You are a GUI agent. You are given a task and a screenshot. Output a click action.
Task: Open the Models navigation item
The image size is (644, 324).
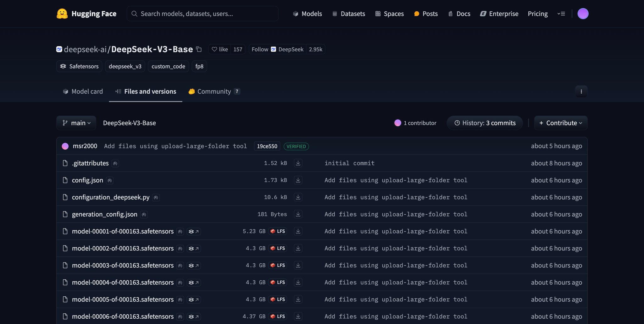[307, 14]
